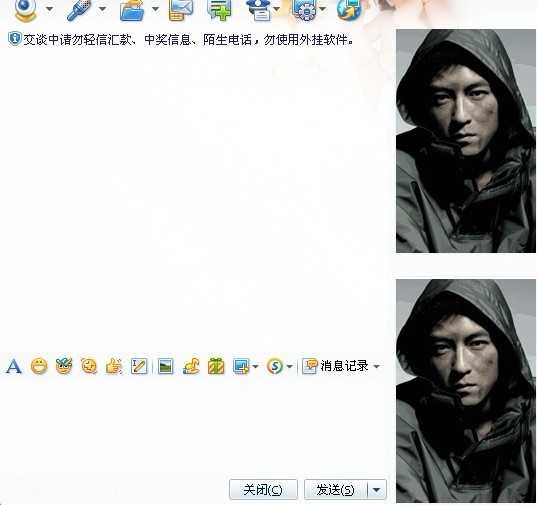Open file transfer options dropdown arrow
The width and height of the screenshot is (537, 505).
tap(155, 9)
